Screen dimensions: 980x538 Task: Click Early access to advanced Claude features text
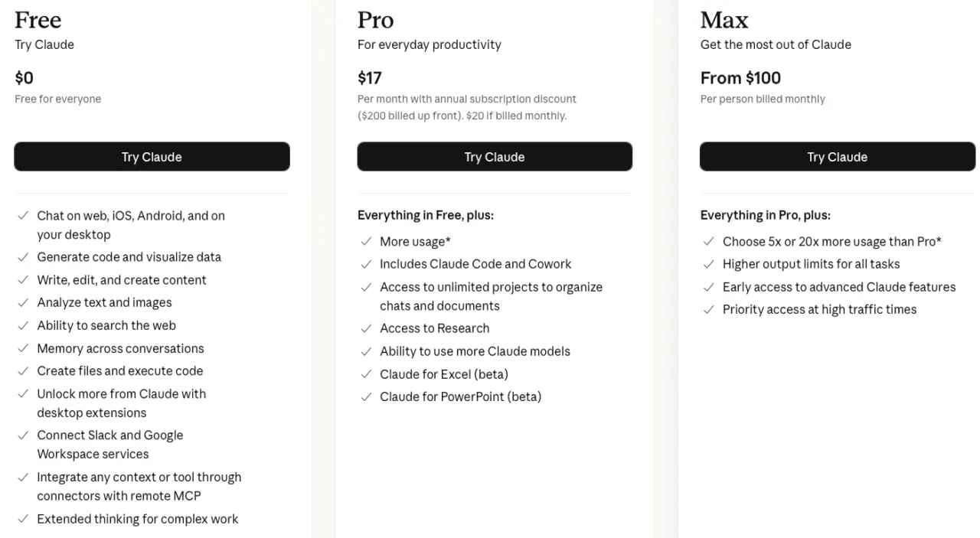pos(839,287)
